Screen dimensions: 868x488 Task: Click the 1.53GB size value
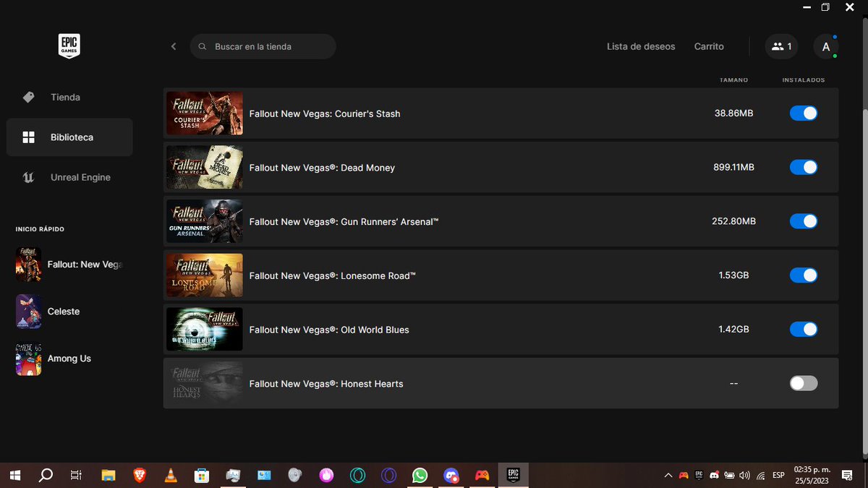point(733,275)
